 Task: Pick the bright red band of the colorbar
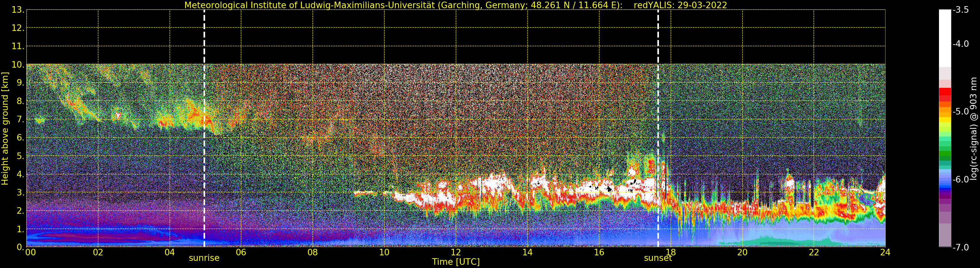945,91
